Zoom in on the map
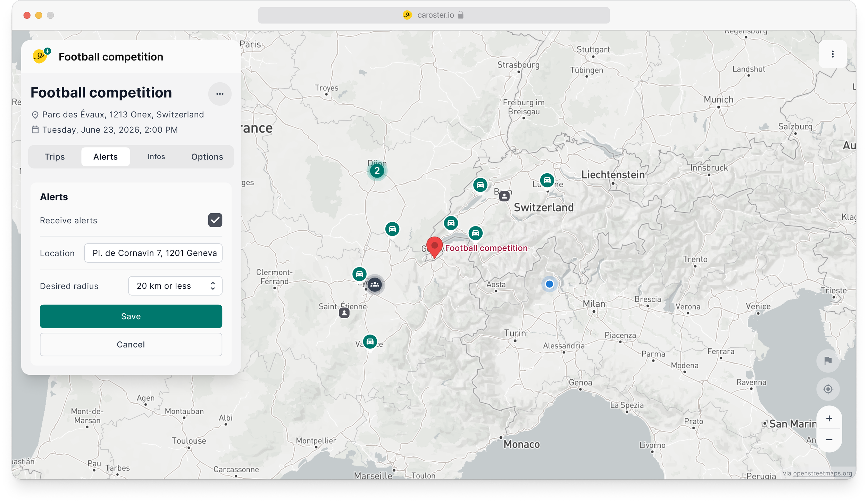868x503 pixels. click(x=829, y=419)
